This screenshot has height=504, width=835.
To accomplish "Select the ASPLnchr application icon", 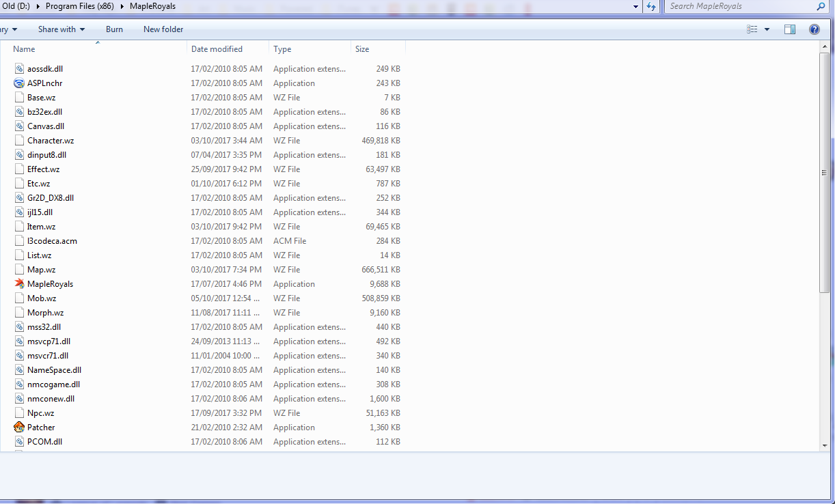I will 19,83.
